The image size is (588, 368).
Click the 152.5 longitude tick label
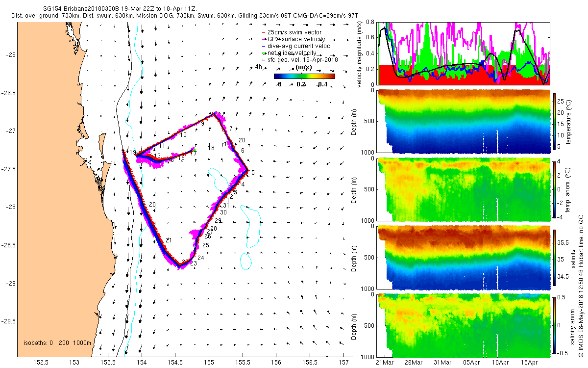pos(40,363)
